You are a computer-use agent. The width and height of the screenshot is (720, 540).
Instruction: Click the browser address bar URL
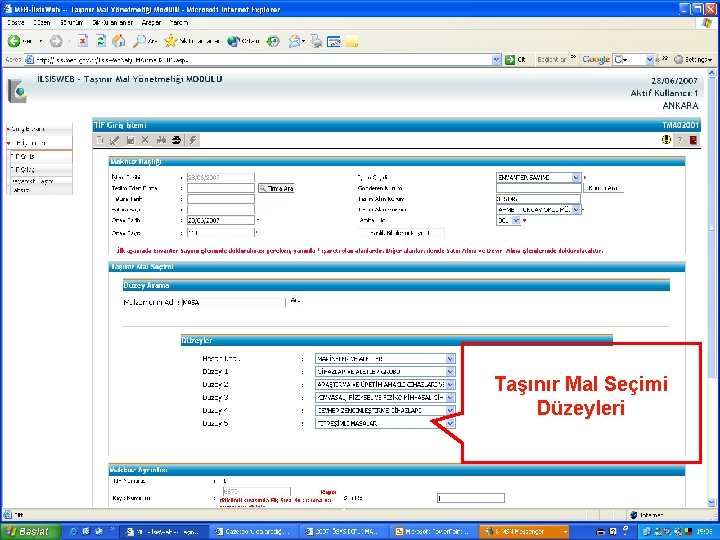262,60
